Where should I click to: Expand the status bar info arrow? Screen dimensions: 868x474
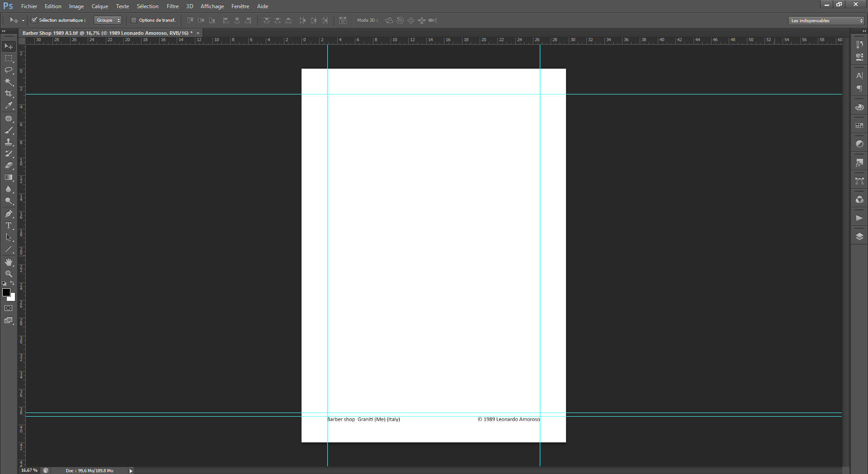pos(131,471)
